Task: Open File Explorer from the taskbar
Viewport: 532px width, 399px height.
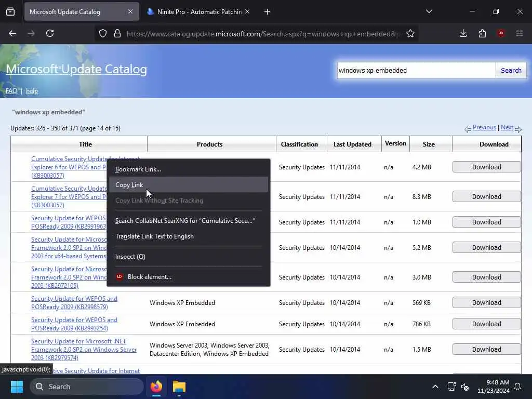Action: tap(179, 387)
